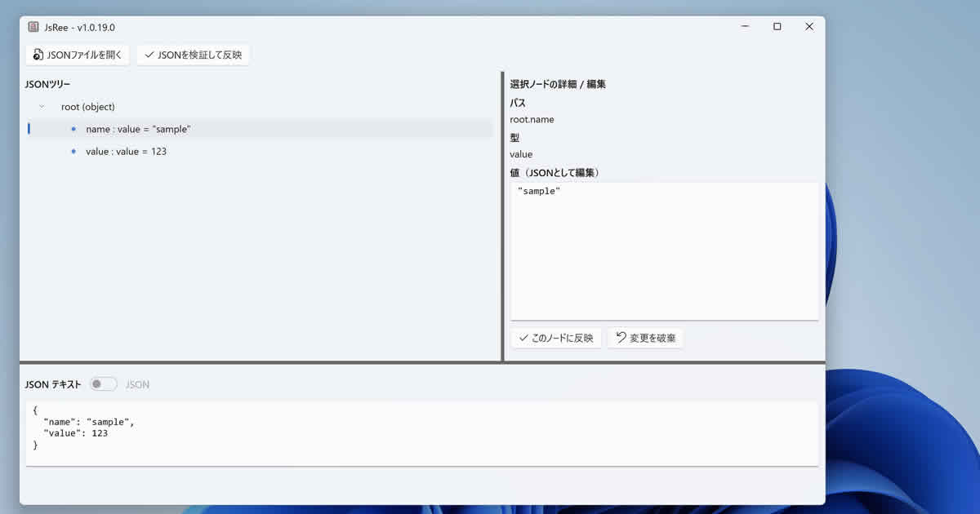Click the undo arrow icon on 変更を破棄 button
The image size is (980, 514).
(621, 337)
